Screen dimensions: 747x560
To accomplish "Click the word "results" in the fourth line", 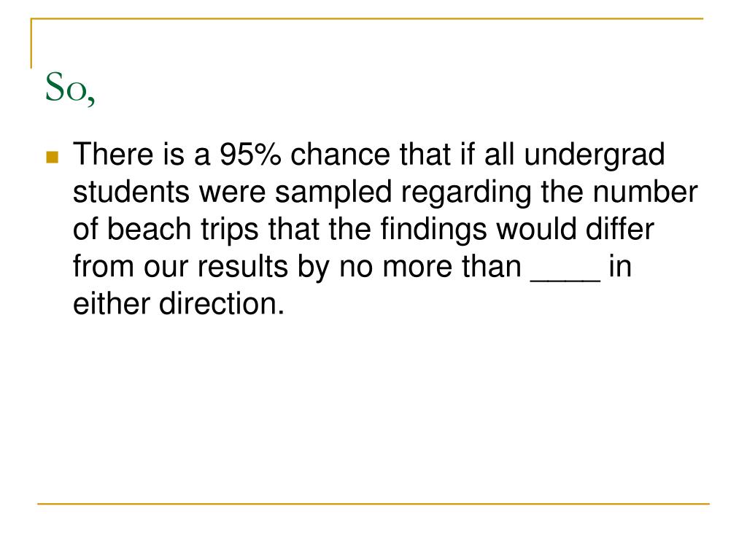I will tap(242, 266).
